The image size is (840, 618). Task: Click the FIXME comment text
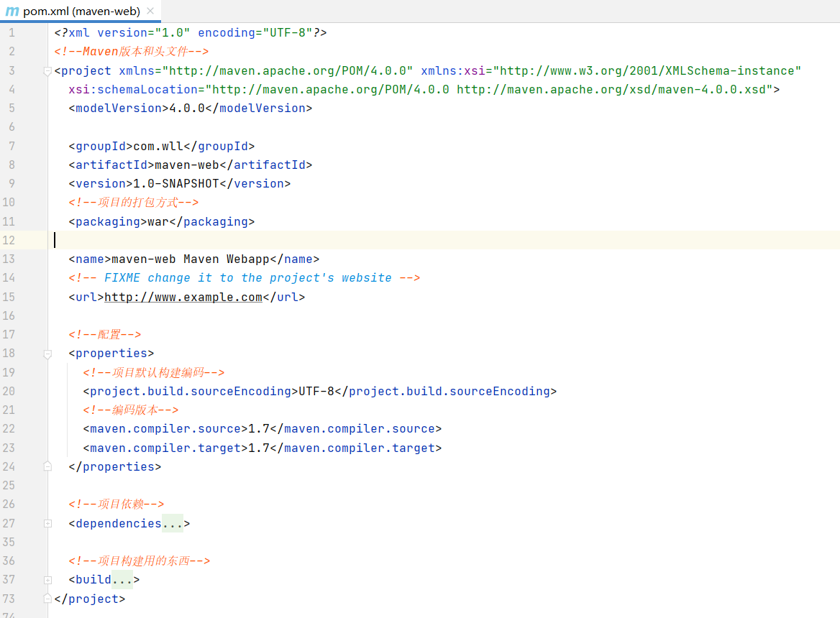pos(245,277)
